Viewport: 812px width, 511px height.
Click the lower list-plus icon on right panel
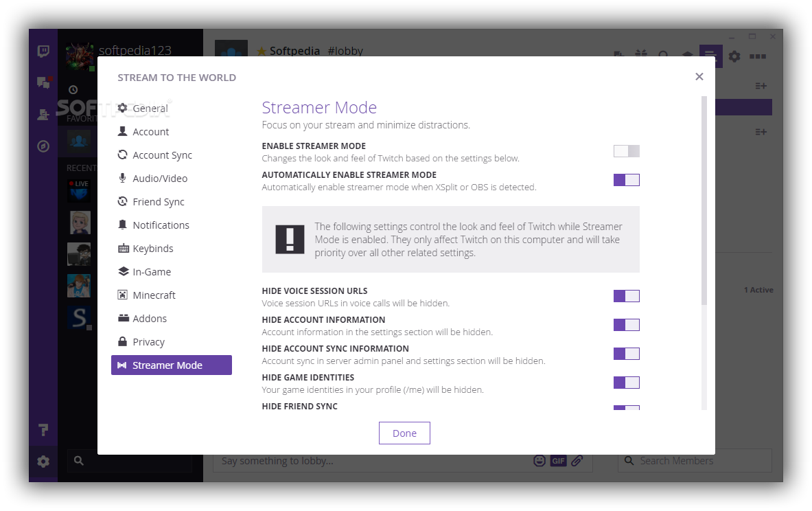[761, 132]
